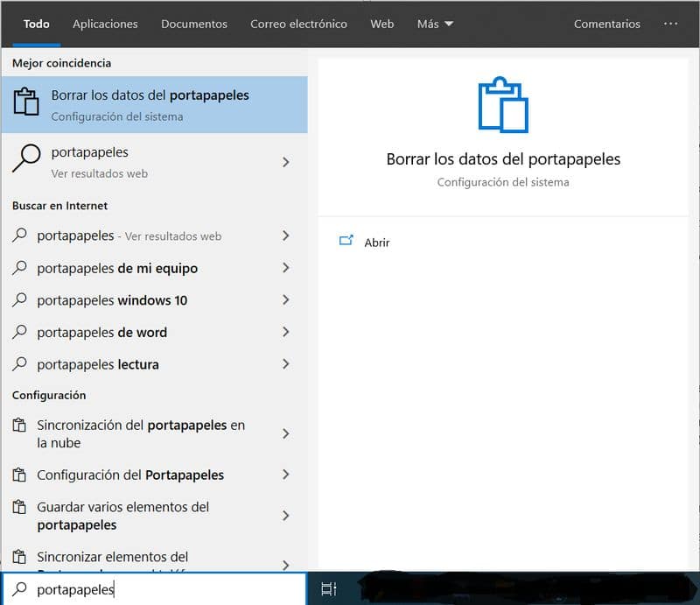The width and height of the screenshot is (700, 605).
Task: Click magnifier icon in the search box
Action: pyautogui.click(x=19, y=589)
